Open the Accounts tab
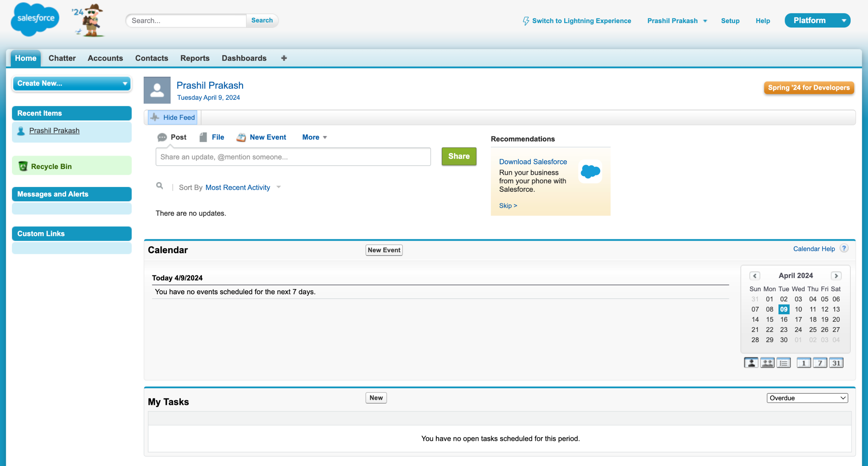 pos(105,58)
